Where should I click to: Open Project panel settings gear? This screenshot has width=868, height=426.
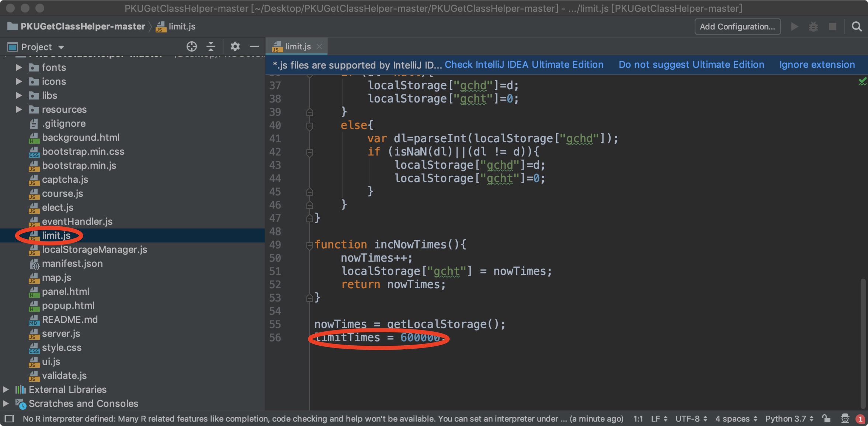235,46
